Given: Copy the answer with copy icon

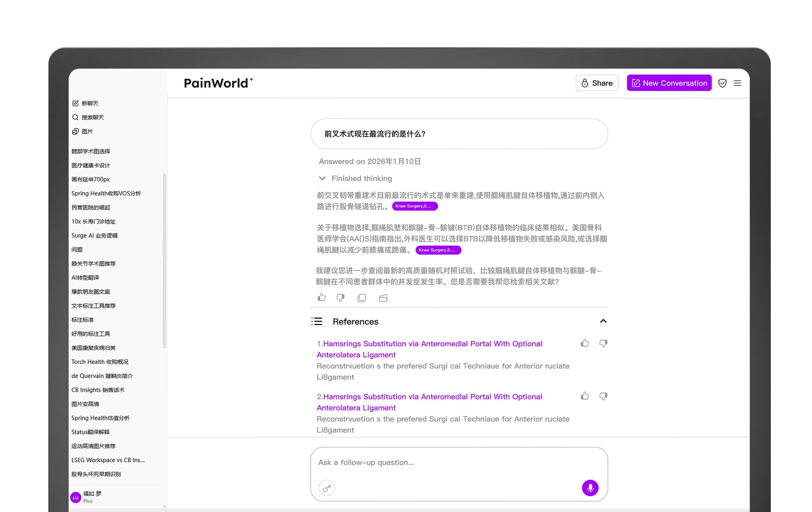Looking at the screenshot, I should pyautogui.click(x=362, y=298).
